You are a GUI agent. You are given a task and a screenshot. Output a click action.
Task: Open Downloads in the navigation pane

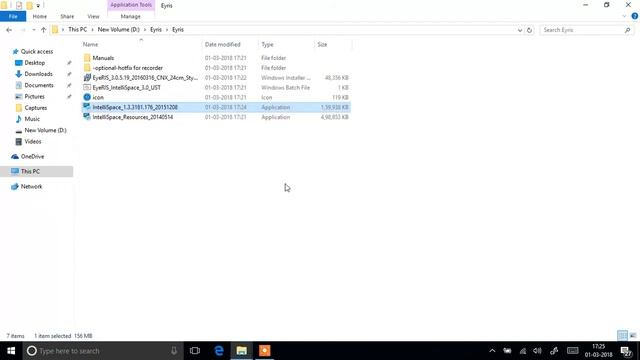click(x=38, y=74)
